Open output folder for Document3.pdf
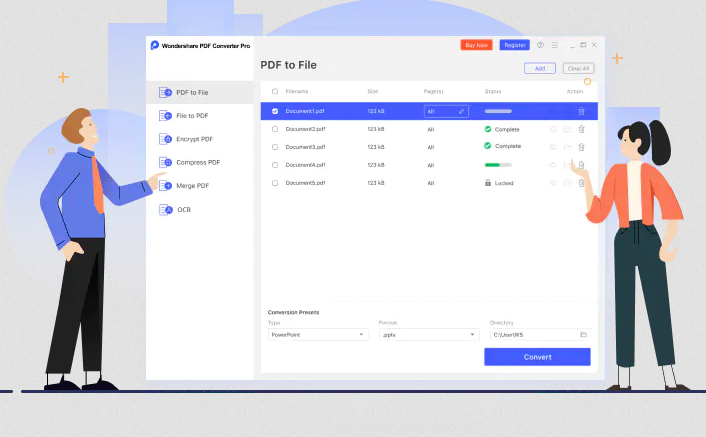Screen dimensions: 706x437 click(567, 147)
